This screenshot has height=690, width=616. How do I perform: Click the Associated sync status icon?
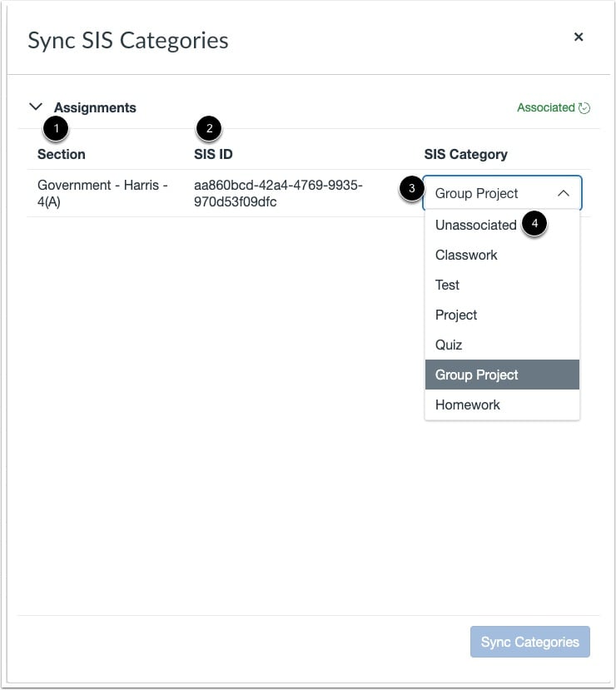coord(584,107)
